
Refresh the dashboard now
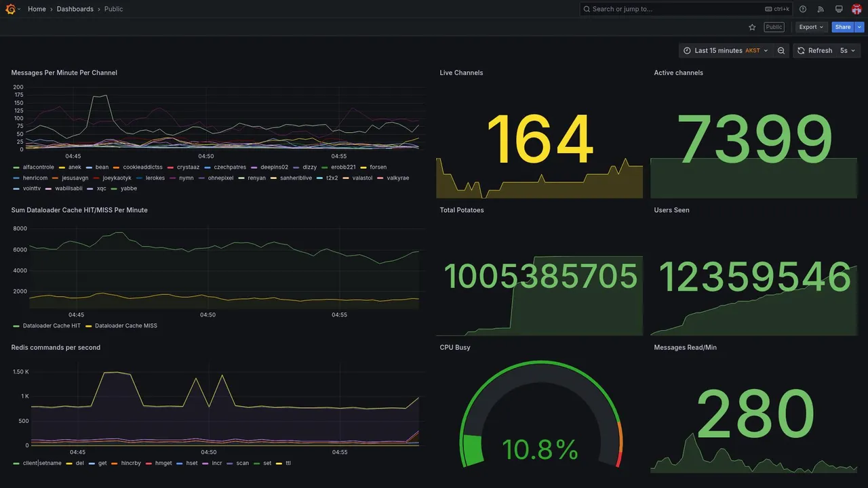(813, 51)
